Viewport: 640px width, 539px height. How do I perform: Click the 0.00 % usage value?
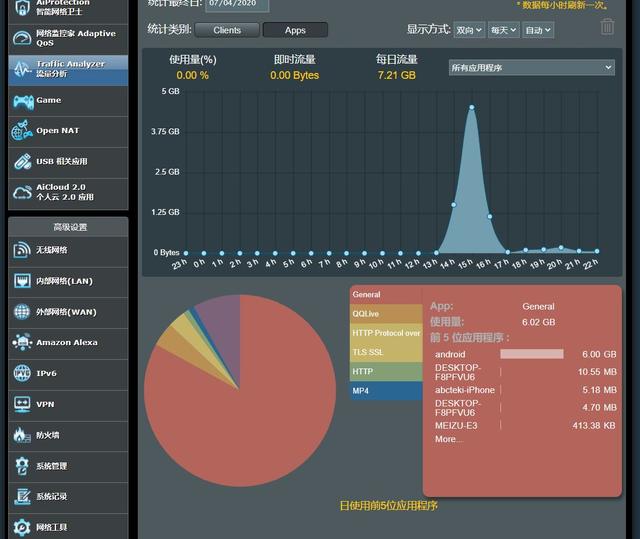click(x=193, y=75)
